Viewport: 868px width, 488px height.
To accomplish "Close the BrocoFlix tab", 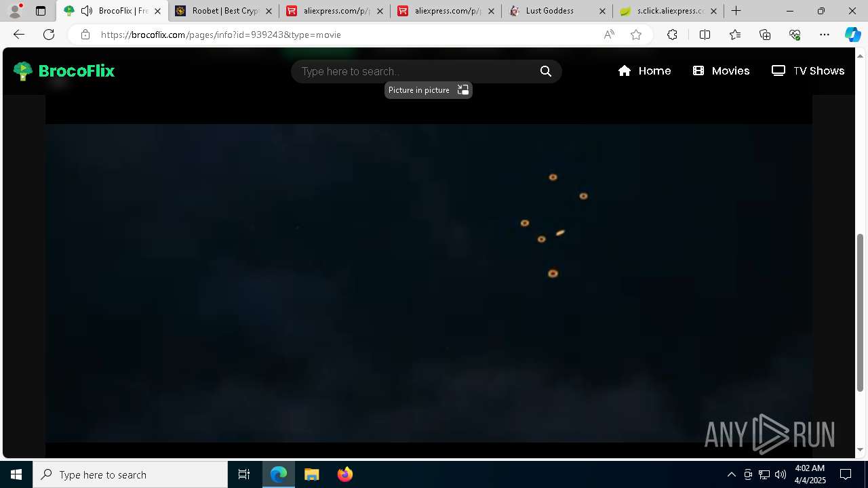I will pos(157,11).
